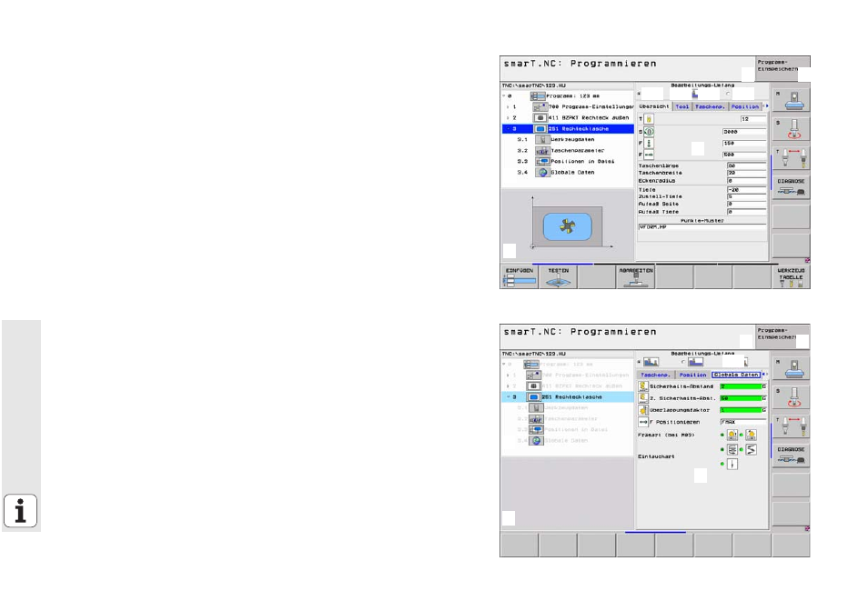Collapse tree node 3 Rechtecktasche in upper screen
This screenshot has width=868, height=611.
[x=509, y=129]
